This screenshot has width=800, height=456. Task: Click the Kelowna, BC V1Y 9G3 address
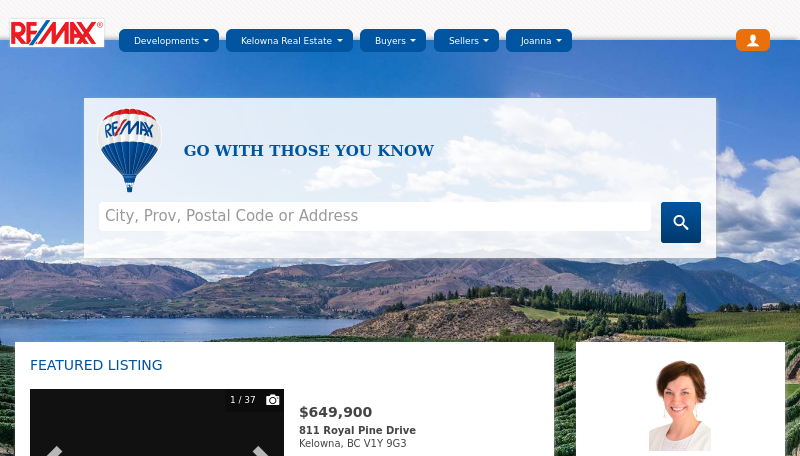(353, 443)
